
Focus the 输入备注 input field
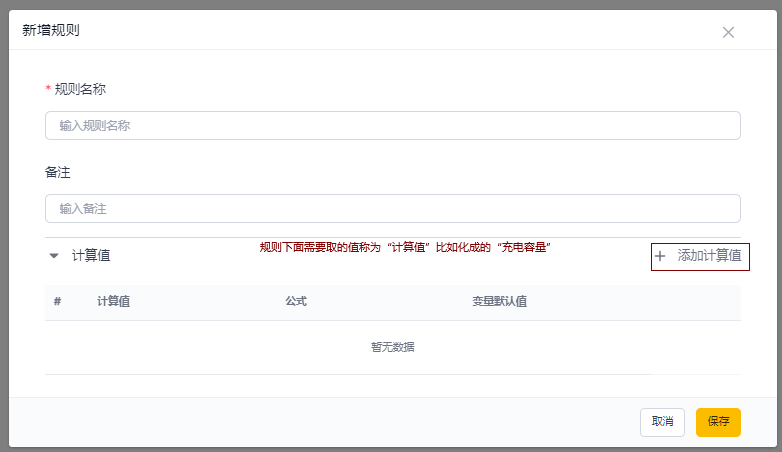click(x=392, y=209)
